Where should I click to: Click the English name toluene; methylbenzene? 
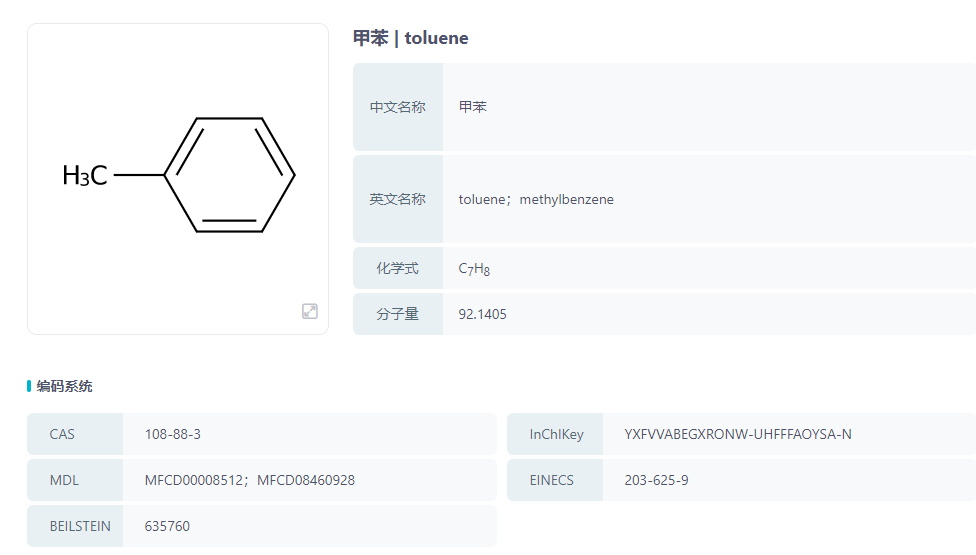pos(536,199)
